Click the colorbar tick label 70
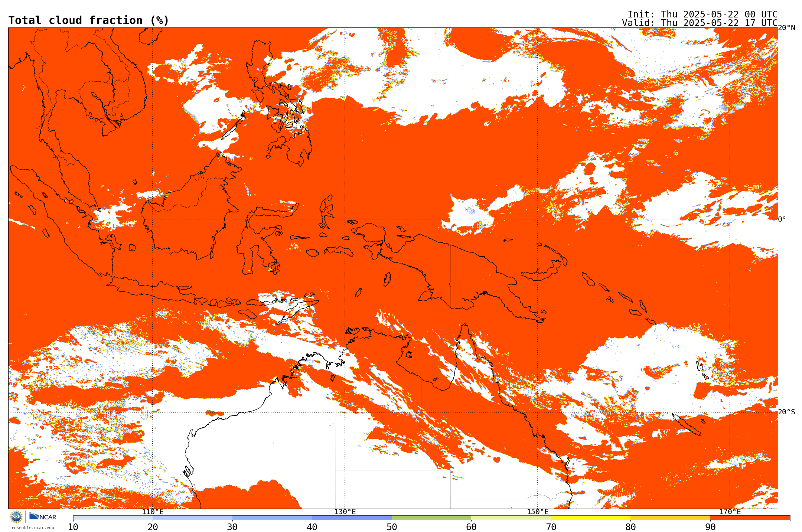This screenshot has width=802, height=532. (551, 527)
